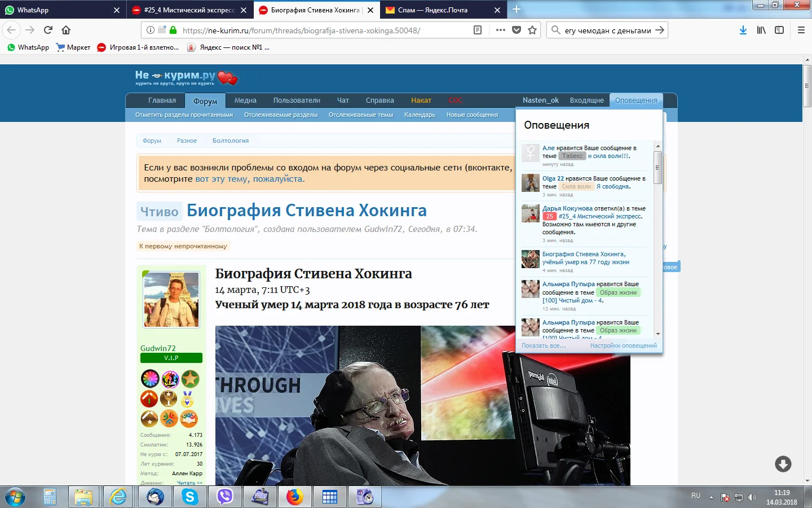Open the Медиа navigation tab
Screen dimensions: 812x508
point(245,100)
